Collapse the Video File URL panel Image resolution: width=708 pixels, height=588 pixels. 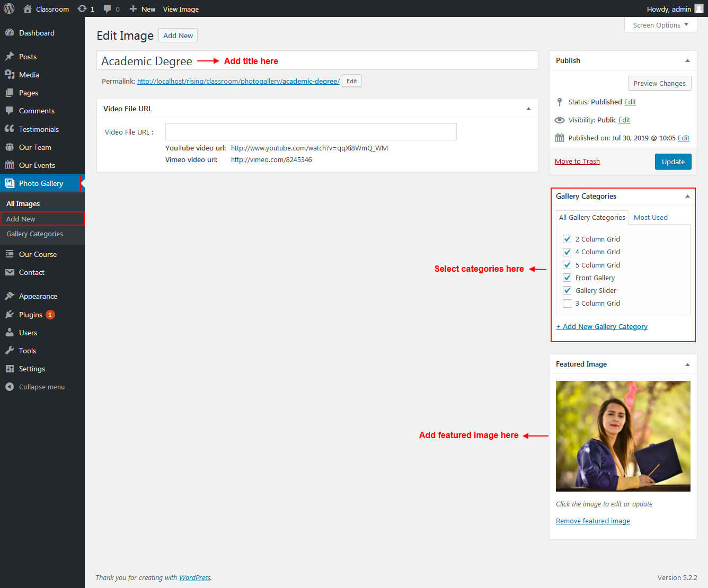528,109
